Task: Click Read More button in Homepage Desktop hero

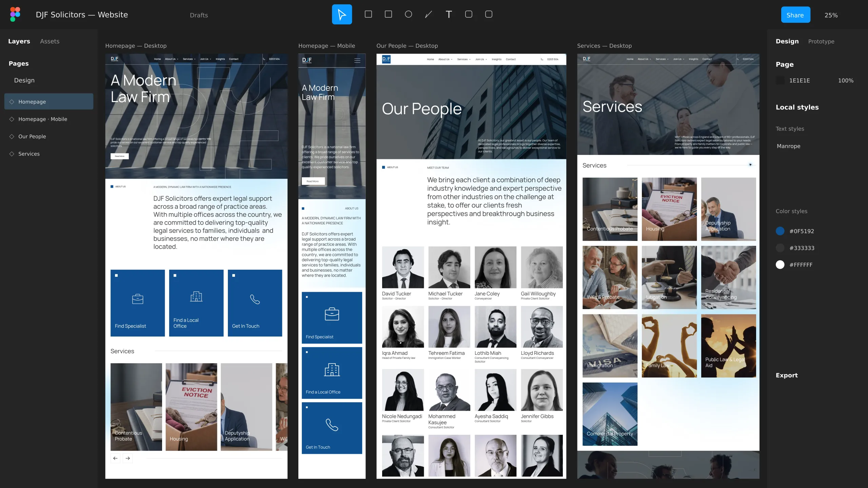Action: coord(120,156)
